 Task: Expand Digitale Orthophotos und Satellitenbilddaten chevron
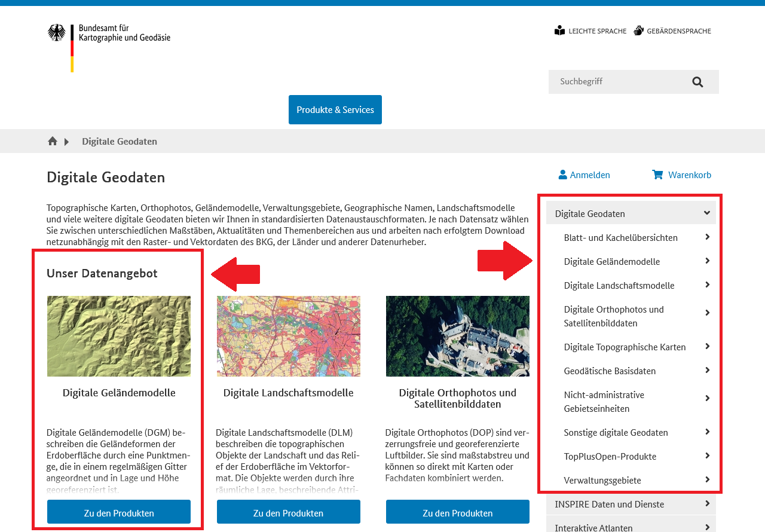707,313
